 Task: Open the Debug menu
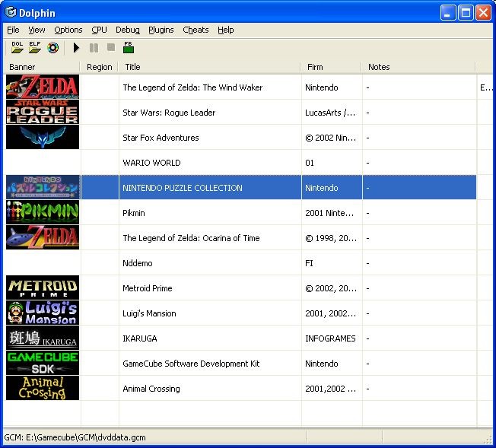(128, 30)
